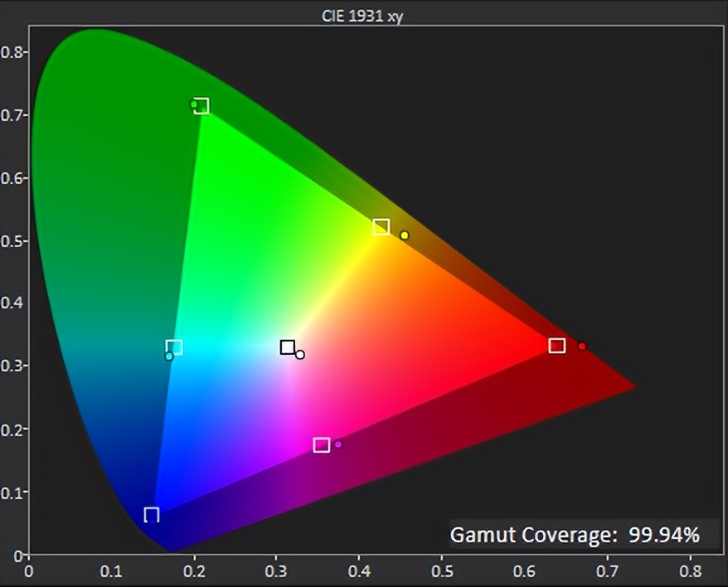
Task: Click the red primary target square
Action: pos(557,346)
